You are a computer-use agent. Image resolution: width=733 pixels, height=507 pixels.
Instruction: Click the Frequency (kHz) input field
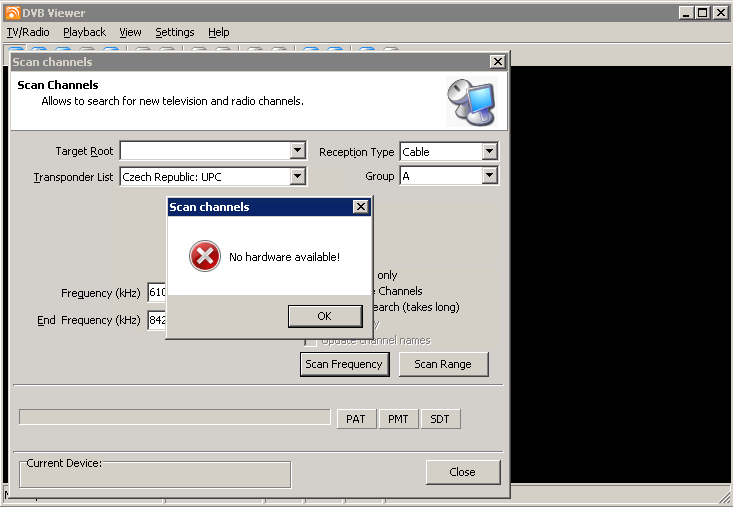click(157, 293)
